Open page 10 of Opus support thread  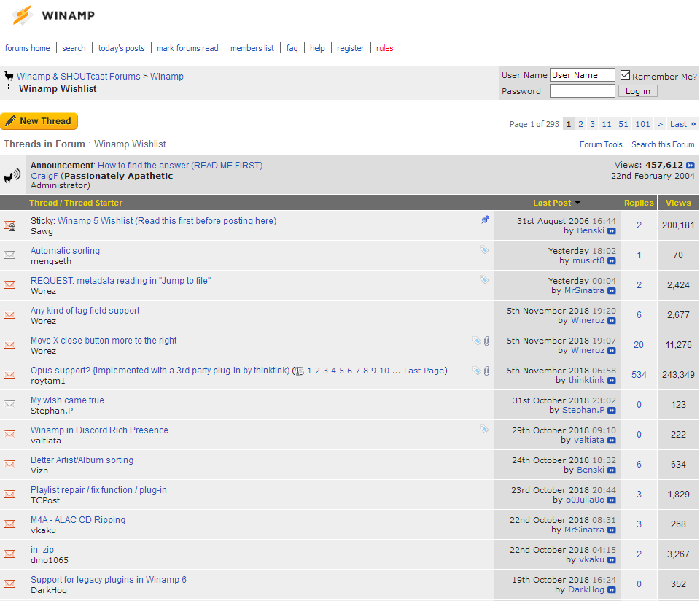click(384, 371)
